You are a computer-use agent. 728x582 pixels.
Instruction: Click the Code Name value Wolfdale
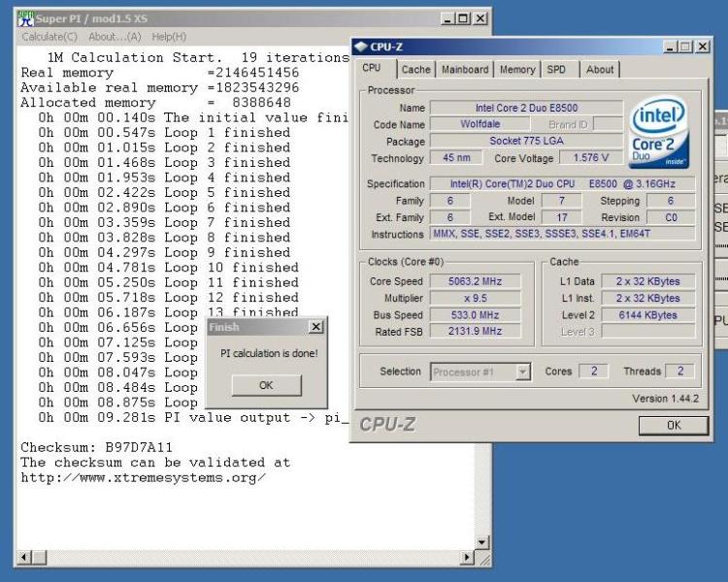pos(480,124)
